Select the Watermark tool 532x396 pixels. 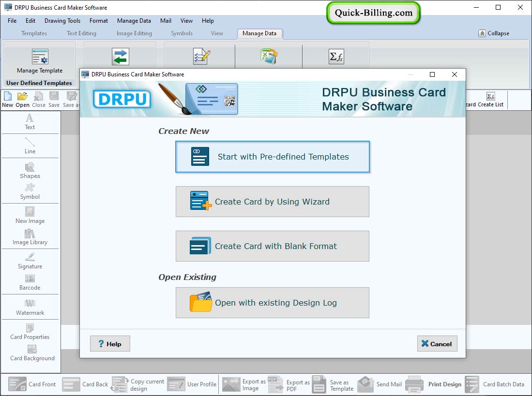pos(30,308)
